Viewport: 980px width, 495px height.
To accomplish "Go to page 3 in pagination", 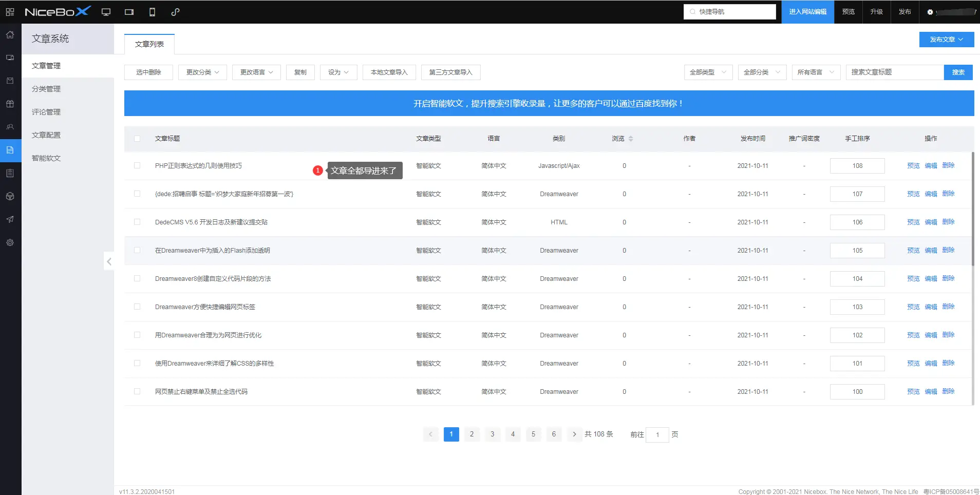I will [x=492, y=434].
